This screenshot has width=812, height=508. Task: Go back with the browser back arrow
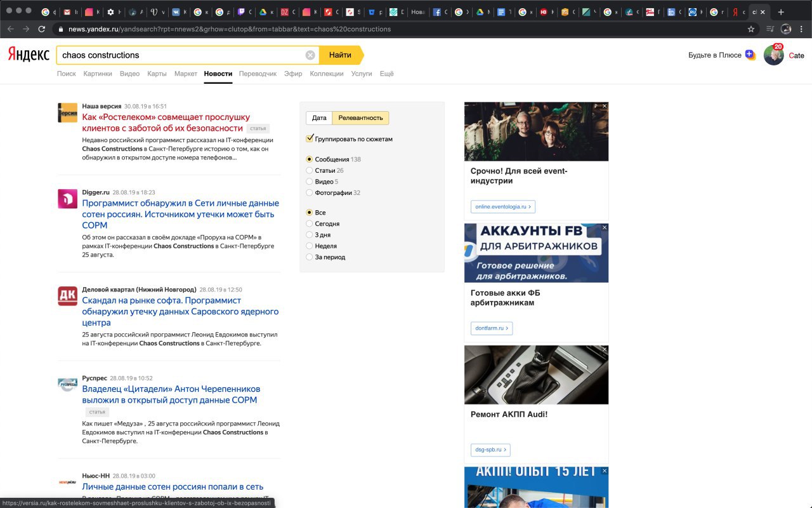[10, 29]
